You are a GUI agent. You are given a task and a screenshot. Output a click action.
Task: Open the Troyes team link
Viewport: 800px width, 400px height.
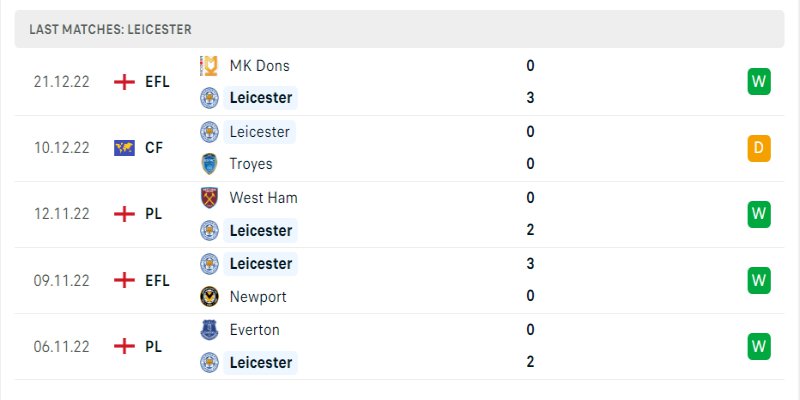click(250, 164)
